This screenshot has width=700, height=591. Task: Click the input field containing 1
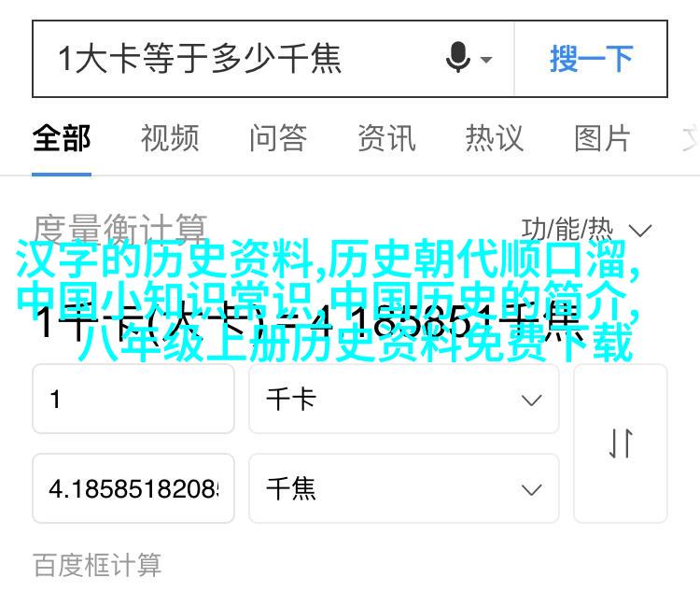pos(133,399)
